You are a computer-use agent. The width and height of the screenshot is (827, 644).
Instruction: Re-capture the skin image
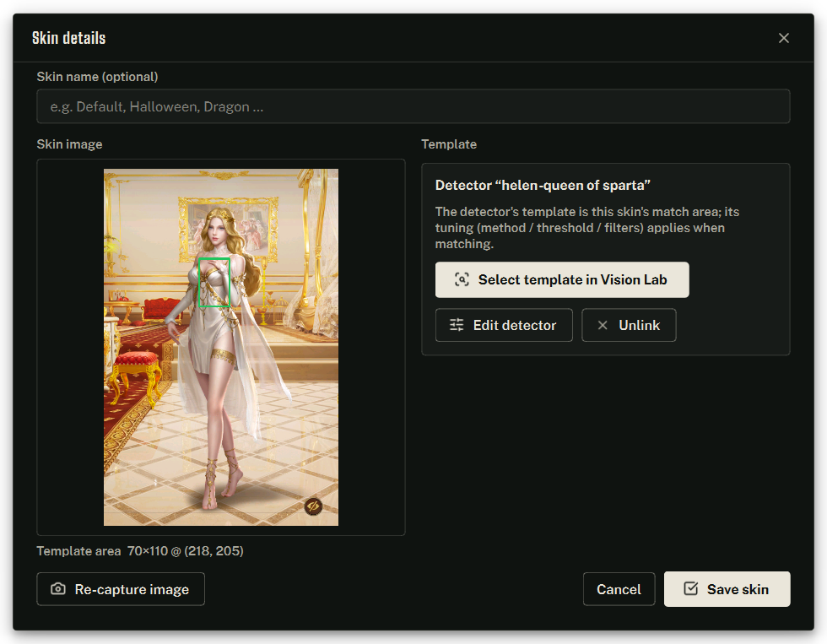(x=121, y=589)
